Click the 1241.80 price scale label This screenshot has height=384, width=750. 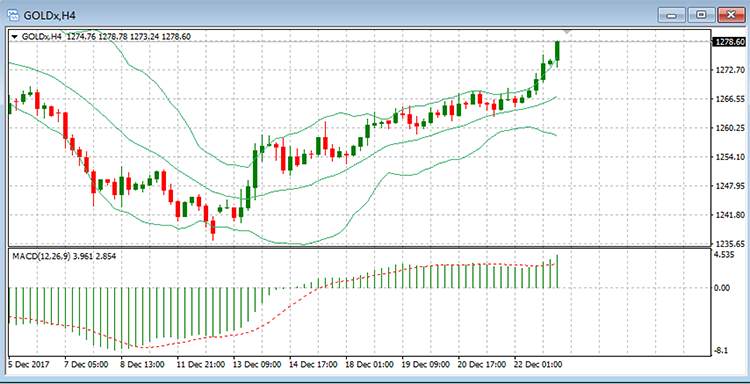(729, 215)
